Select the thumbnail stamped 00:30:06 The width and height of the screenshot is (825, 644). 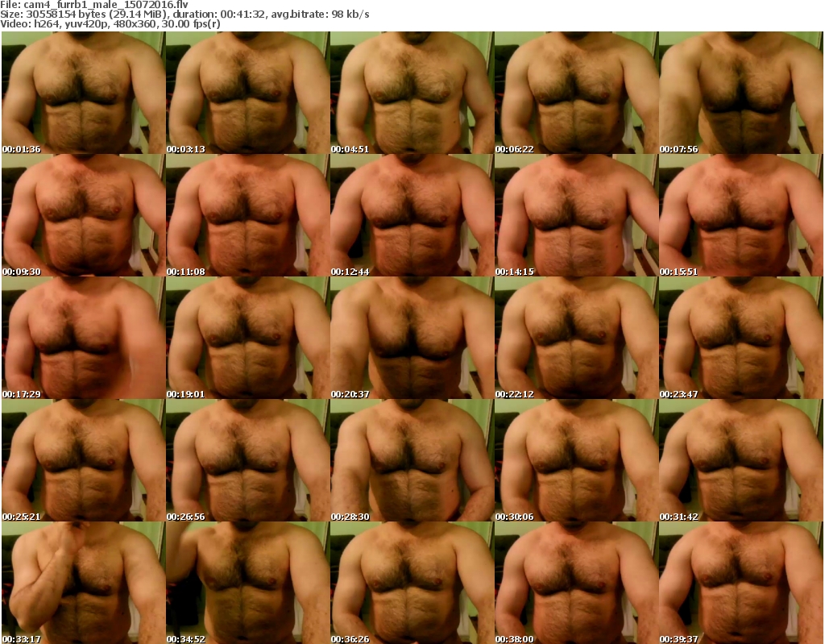coord(577,460)
